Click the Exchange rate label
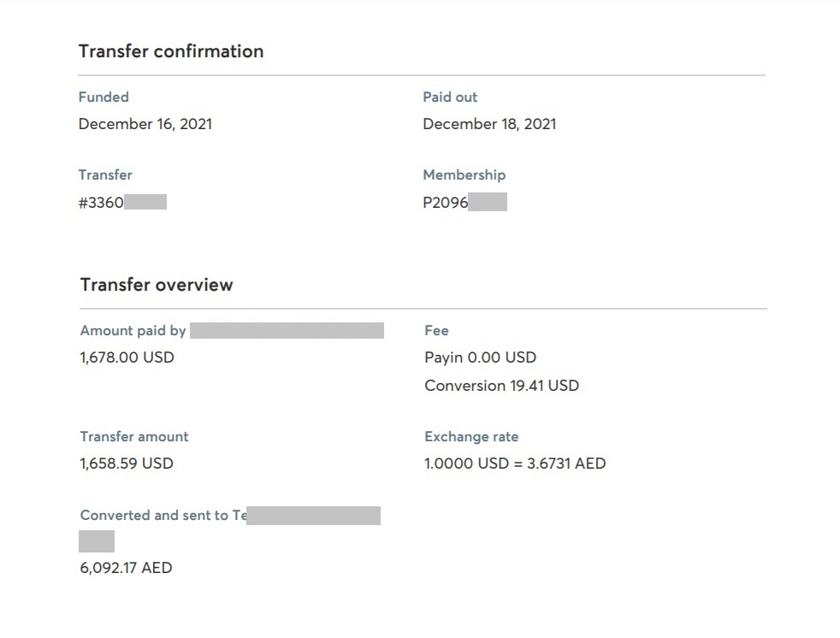 click(471, 436)
